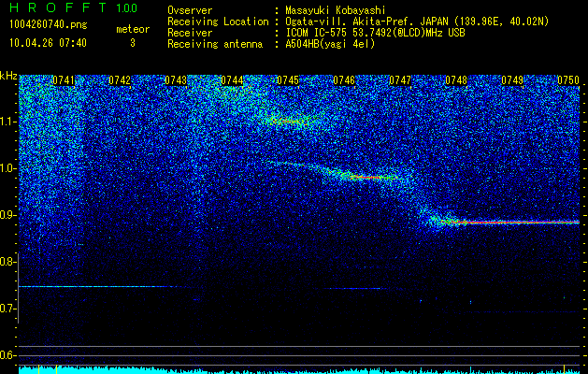
Task: Click the Receiving Location label
Action: click(218, 22)
